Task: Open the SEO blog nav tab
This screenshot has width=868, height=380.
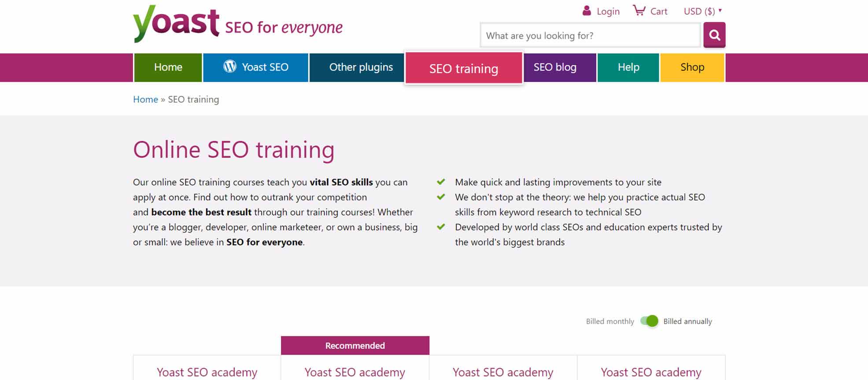Action: (560, 67)
